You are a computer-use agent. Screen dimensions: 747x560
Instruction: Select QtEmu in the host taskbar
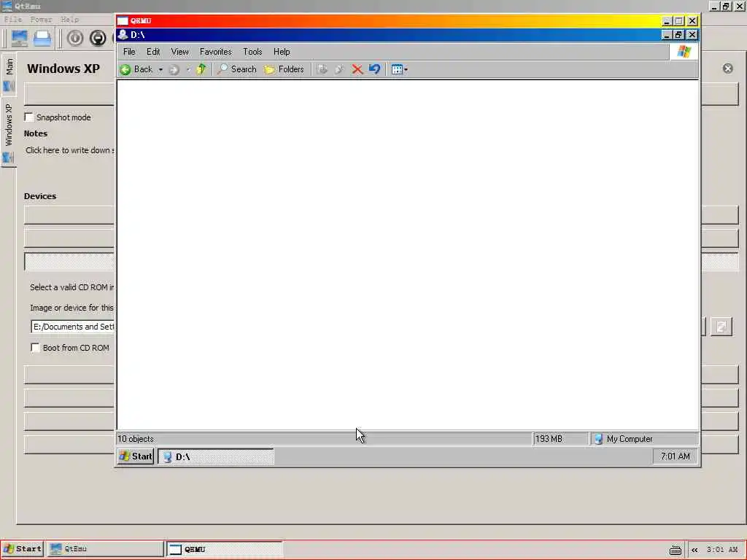click(105, 549)
